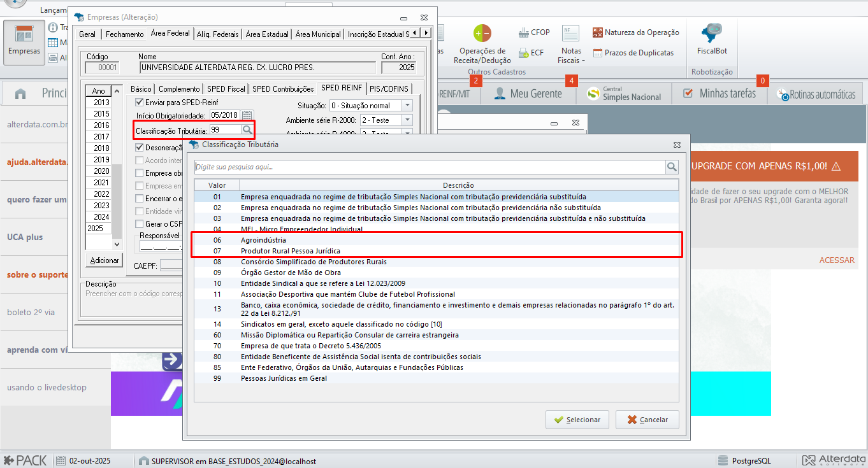Open calendar picker for Início Obrigatoriedade

(x=247, y=116)
